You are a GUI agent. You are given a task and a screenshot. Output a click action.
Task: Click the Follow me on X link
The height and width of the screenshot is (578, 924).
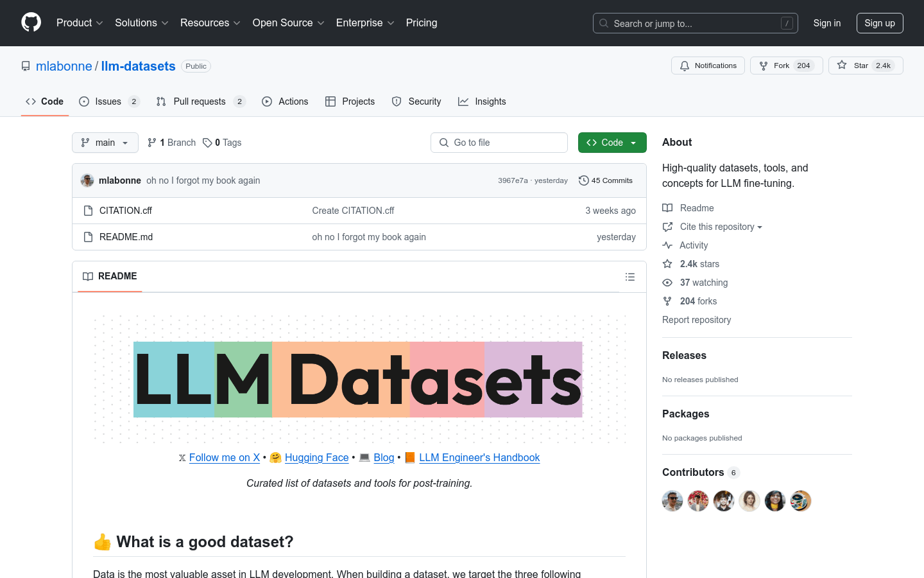(x=225, y=458)
